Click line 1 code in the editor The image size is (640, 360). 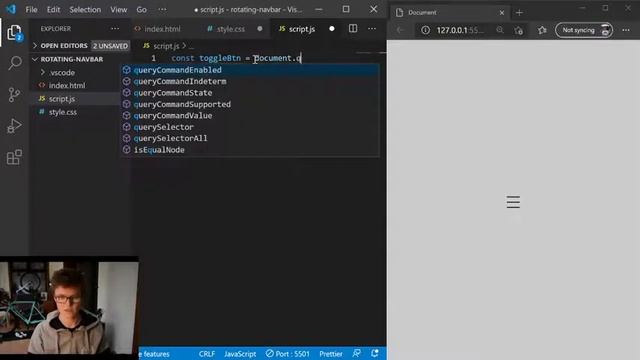[x=236, y=58]
